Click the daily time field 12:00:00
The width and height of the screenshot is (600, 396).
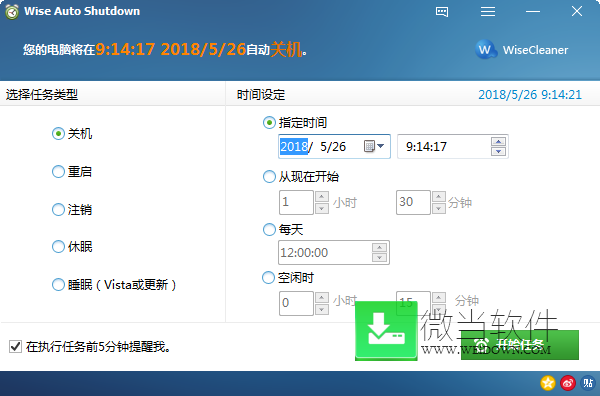point(334,253)
